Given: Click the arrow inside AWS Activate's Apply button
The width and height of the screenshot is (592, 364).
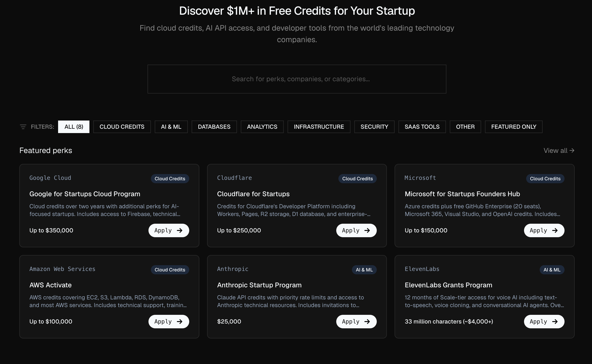Looking at the screenshot, I should tap(180, 322).
